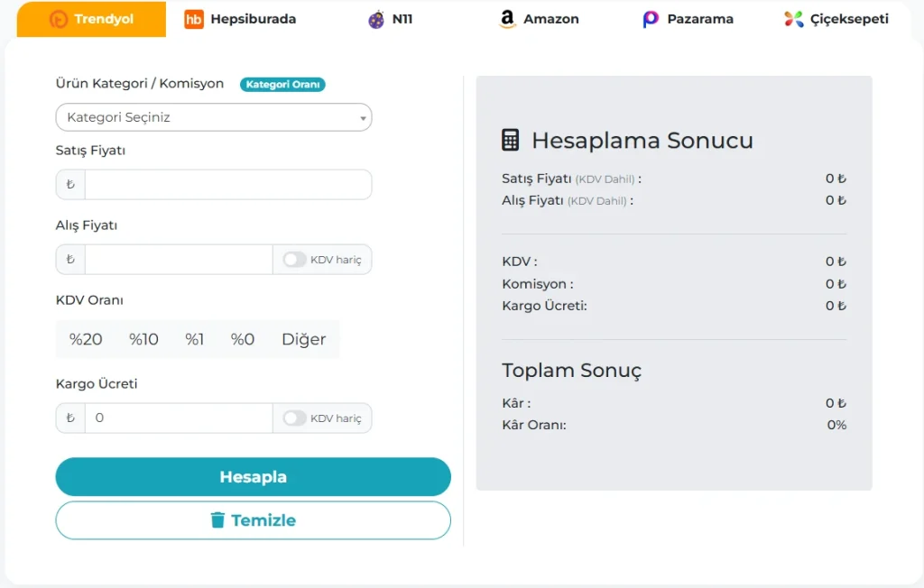Select the Diğer KDV rate option
The width and height of the screenshot is (924, 588).
point(304,339)
